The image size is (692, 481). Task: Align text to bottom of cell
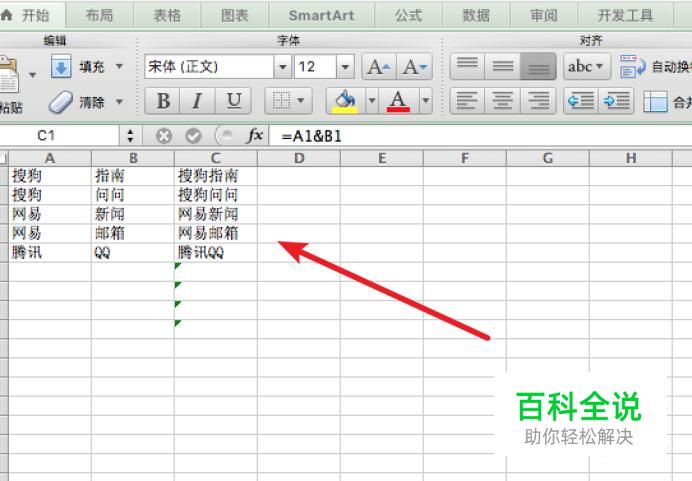coord(538,67)
